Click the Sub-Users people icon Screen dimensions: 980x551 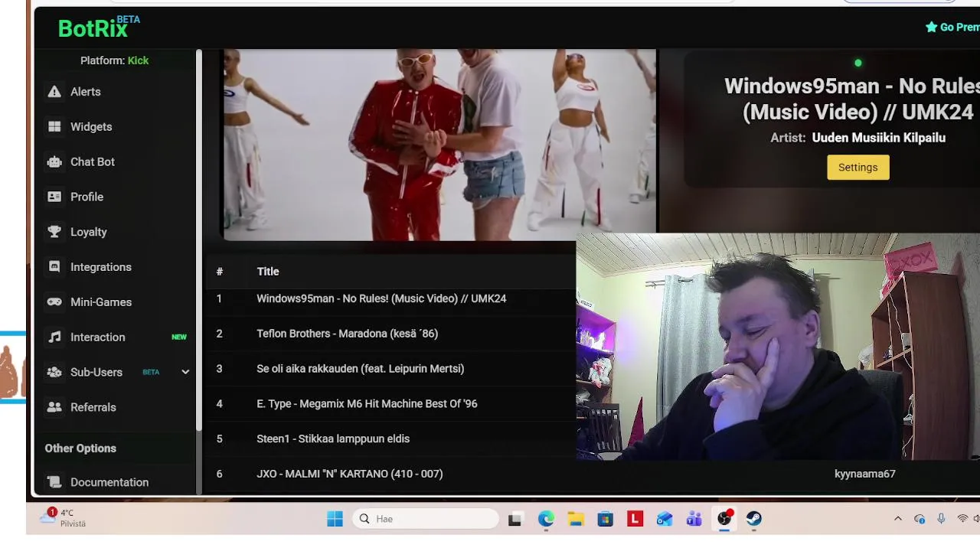click(54, 373)
